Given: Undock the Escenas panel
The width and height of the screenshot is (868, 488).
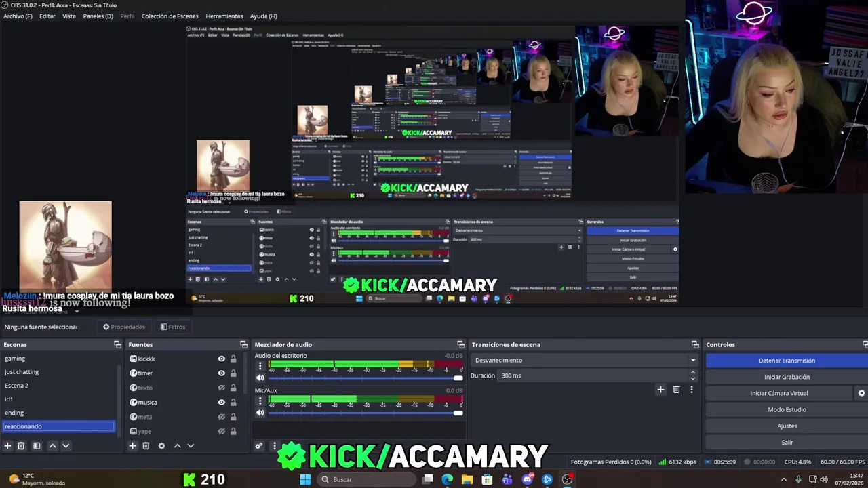Looking at the screenshot, I should tap(117, 344).
